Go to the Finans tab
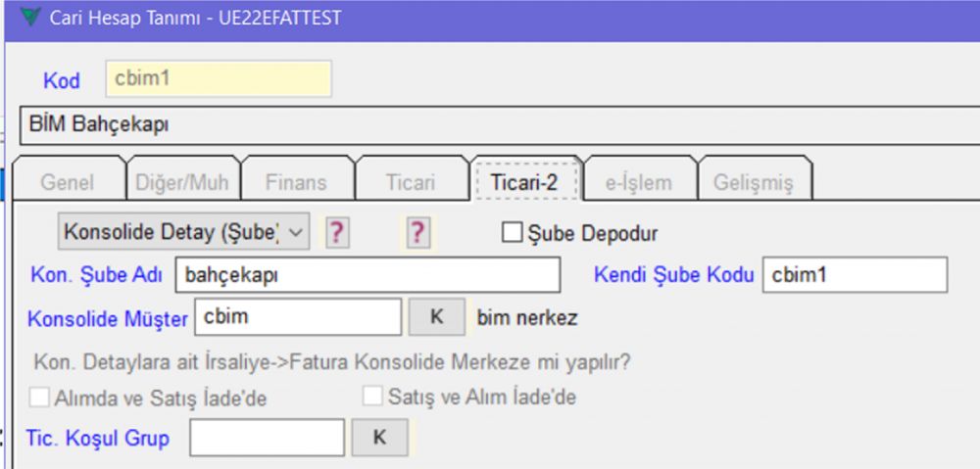The height and width of the screenshot is (469, 980). pos(296,182)
